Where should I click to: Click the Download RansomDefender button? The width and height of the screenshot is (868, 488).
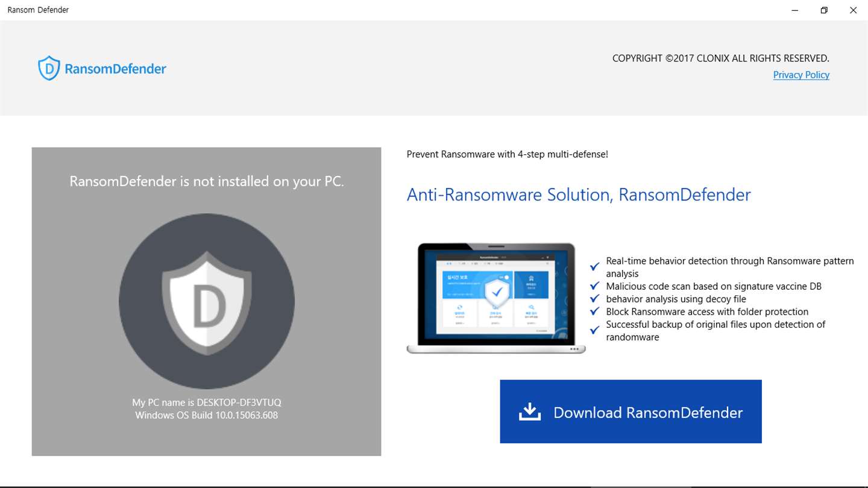[631, 411]
